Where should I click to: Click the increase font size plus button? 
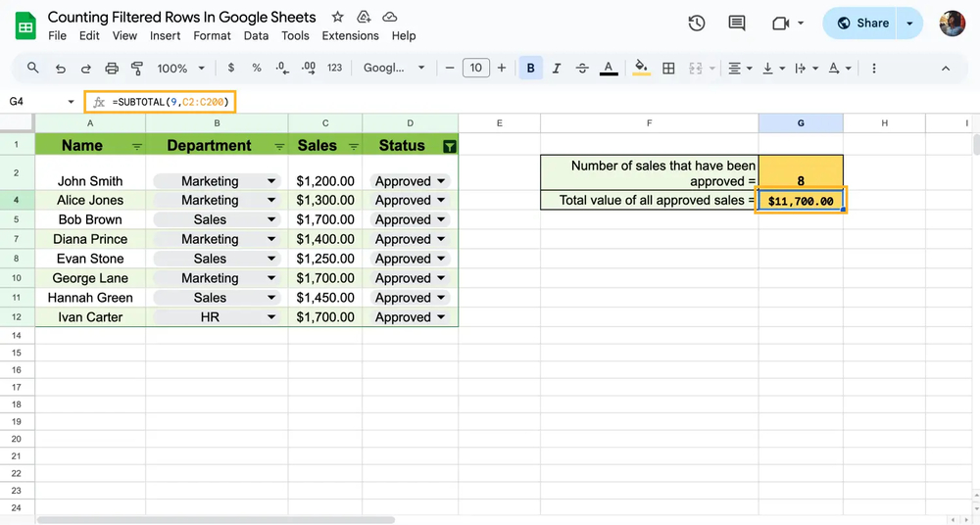502,69
